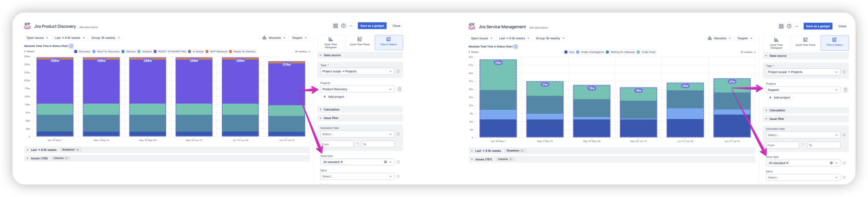Click Estimation field info icon in Service Management panel
This screenshot has width=868, height=197.
844,135
